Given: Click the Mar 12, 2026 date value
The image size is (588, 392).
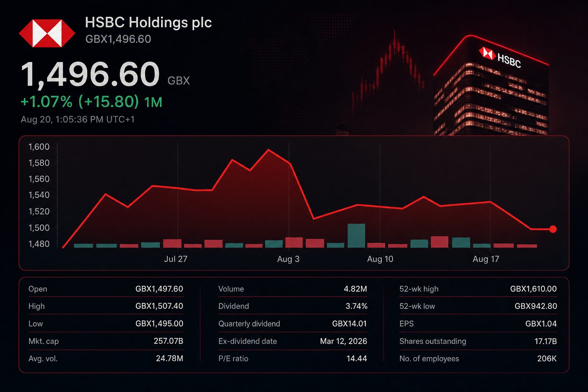Looking at the screenshot, I should pyautogui.click(x=343, y=341).
